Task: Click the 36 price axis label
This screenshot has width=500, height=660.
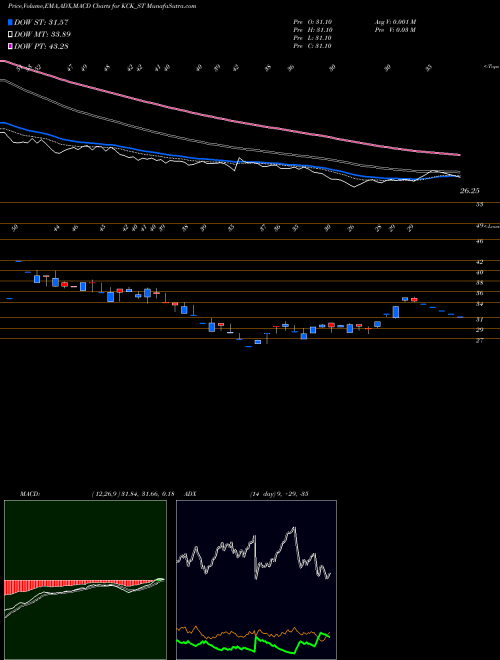Action: coord(479,293)
